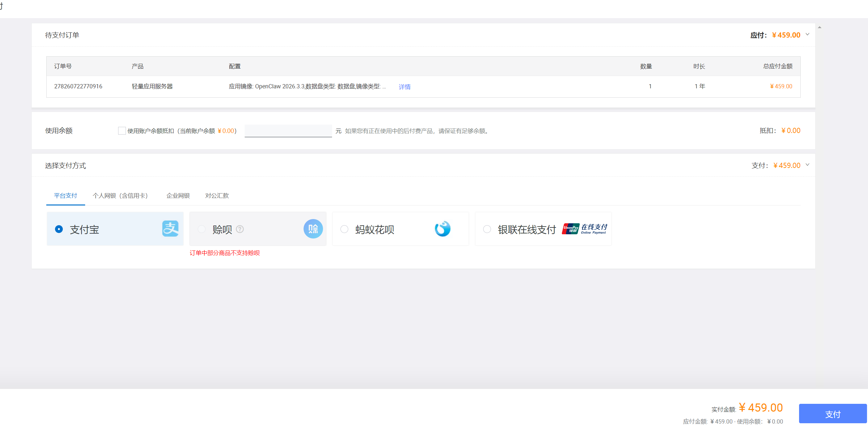868x431 pixels.
Task: Select the 平台支付 tab
Action: click(x=65, y=196)
